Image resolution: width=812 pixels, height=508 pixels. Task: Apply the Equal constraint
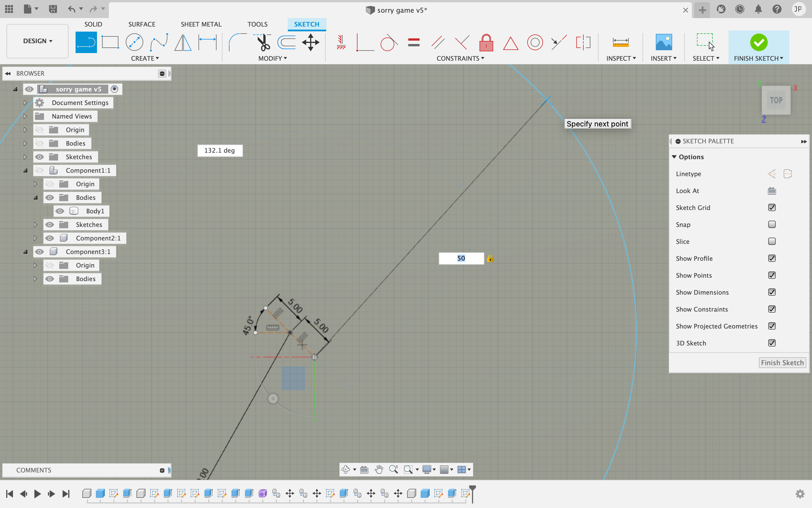414,42
